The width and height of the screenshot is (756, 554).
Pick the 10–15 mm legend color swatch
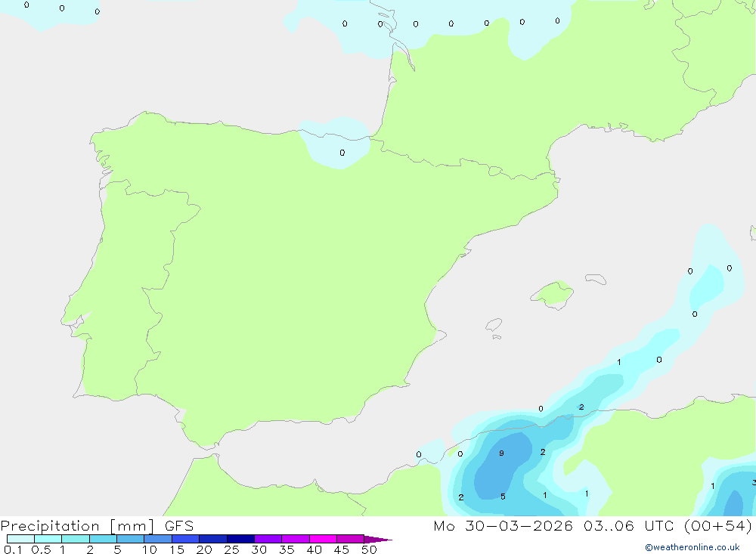(x=158, y=539)
